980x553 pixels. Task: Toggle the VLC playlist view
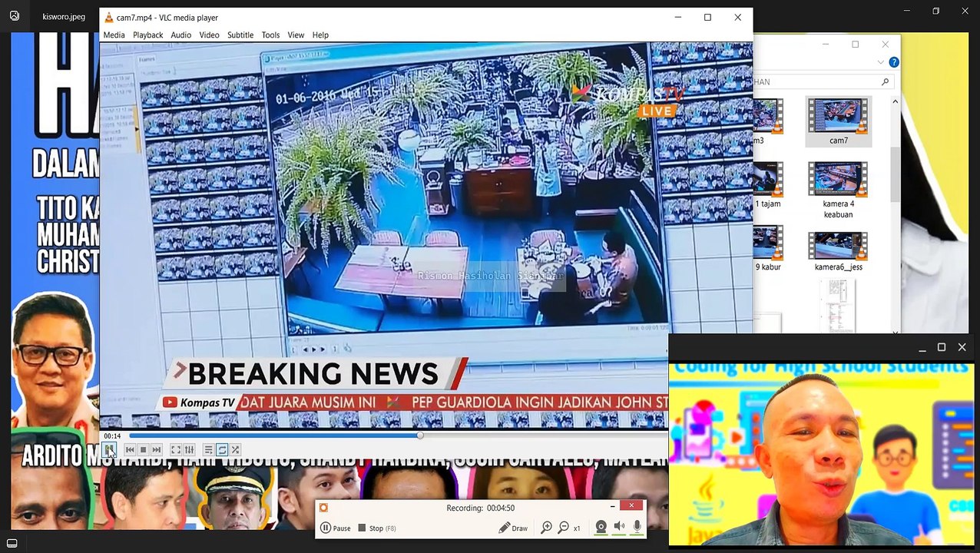click(208, 450)
